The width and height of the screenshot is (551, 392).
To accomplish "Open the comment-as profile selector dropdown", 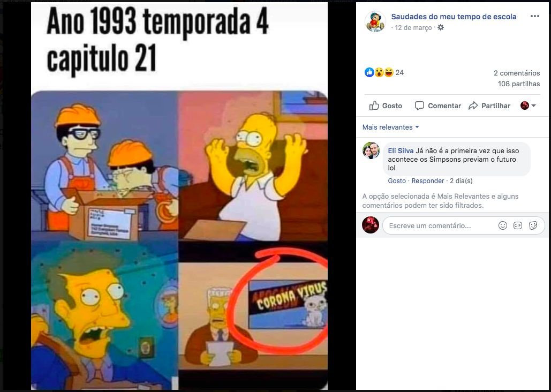I will pos(528,105).
